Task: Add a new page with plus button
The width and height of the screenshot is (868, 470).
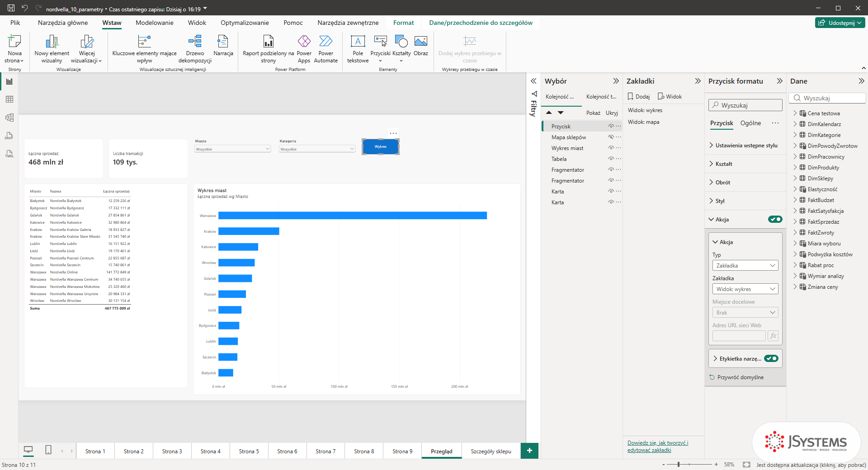Action: click(x=529, y=451)
